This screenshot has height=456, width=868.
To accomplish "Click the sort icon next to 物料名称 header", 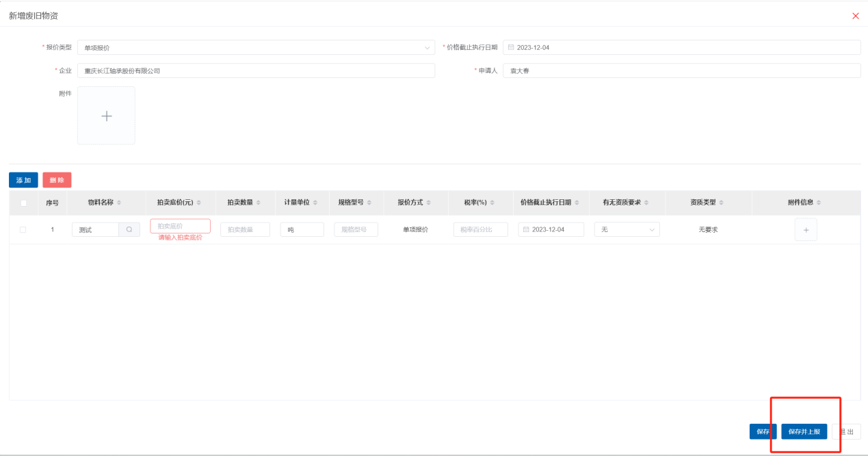I will tap(120, 203).
